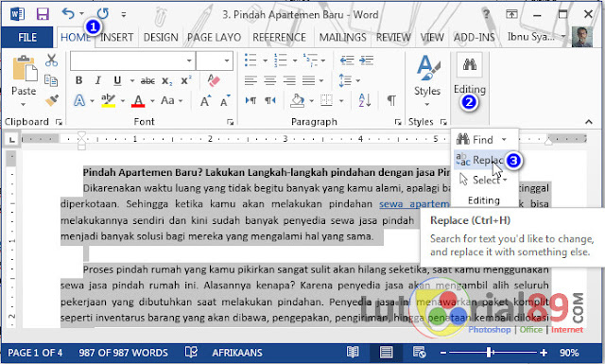Click the Ibnu Sya account name
Image resolution: width=605 pixels, height=364 pixels.
coord(531,37)
